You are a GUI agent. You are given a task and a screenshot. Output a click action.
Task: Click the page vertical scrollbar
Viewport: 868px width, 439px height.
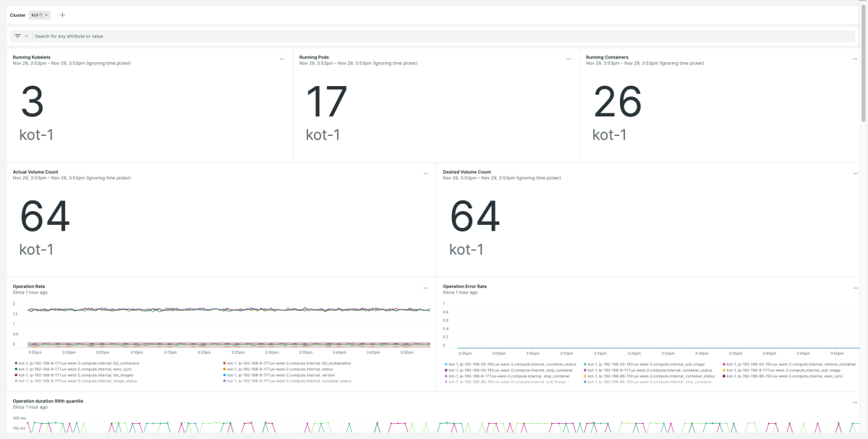[864, 65]
